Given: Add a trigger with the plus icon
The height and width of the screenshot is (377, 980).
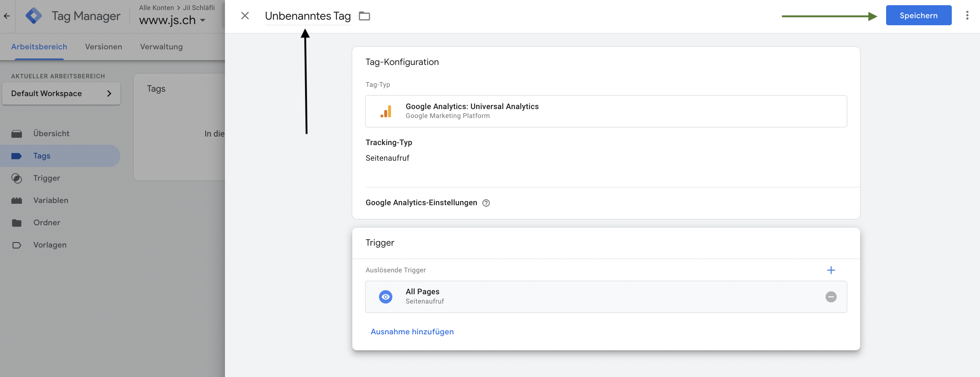Looking at the screenshot, I should [x=831, y=270].
